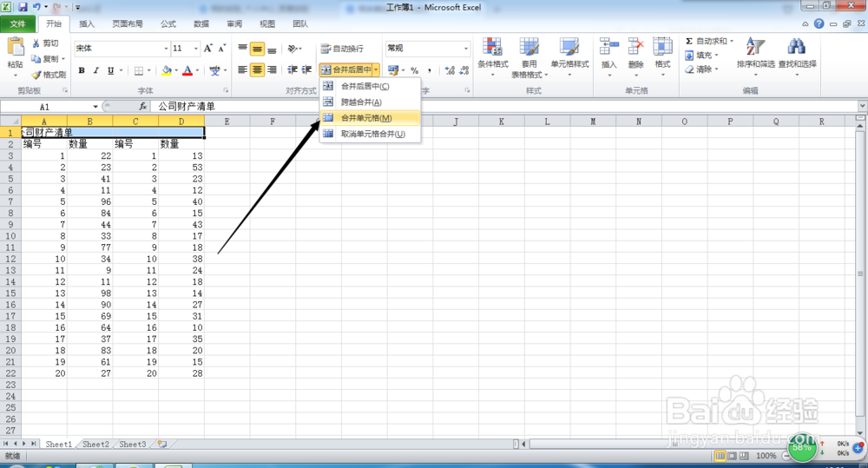
Task: Toggle align text left
Action: [x=242, y=69]
